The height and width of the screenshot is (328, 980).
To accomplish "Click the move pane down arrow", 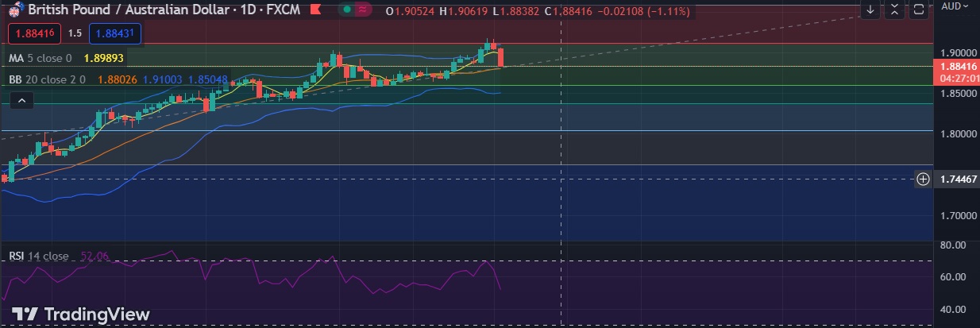I will [870, 10].
